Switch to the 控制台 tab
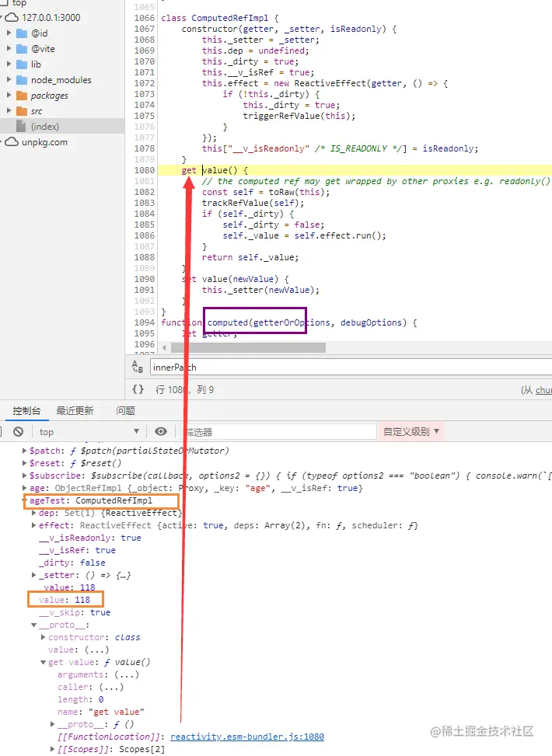This screenshot has height=756, width=552. pos(26,410)
